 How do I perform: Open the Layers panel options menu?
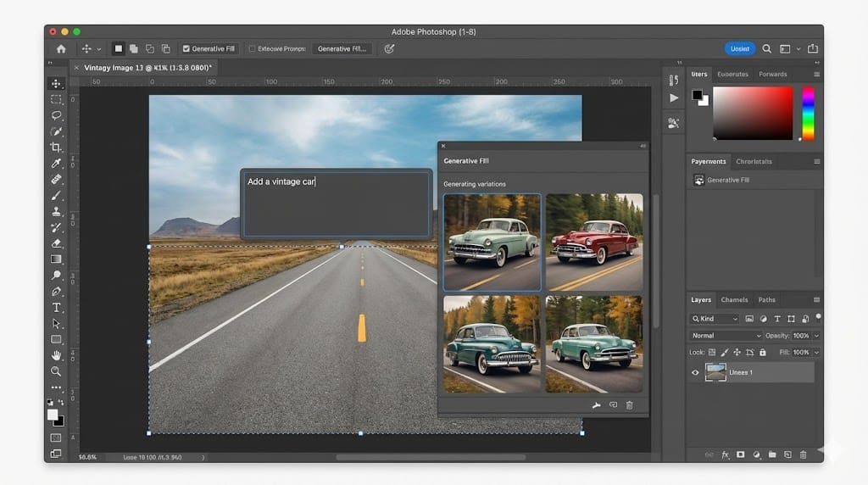(816, 299)
